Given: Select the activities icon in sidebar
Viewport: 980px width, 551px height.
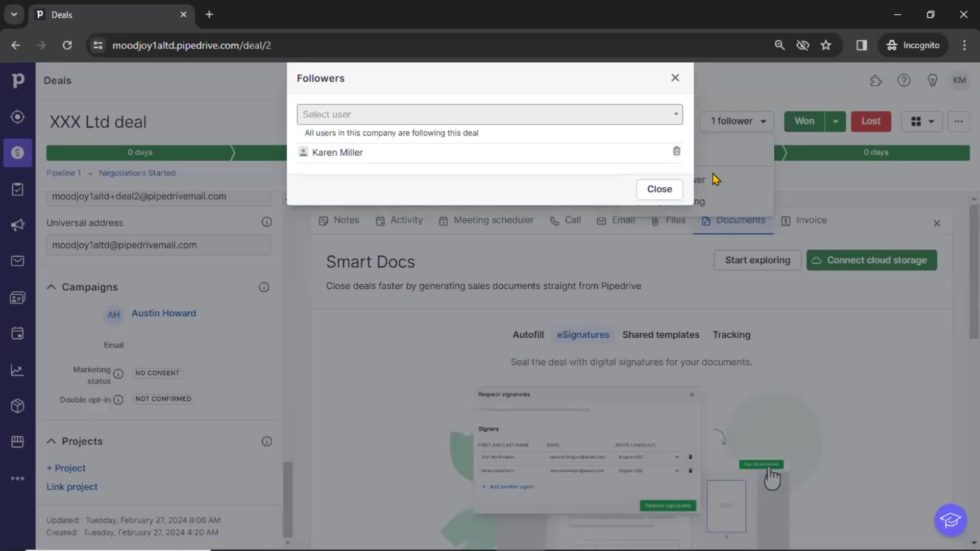Looking at the screenshot, I should click(x=18, y=189).
